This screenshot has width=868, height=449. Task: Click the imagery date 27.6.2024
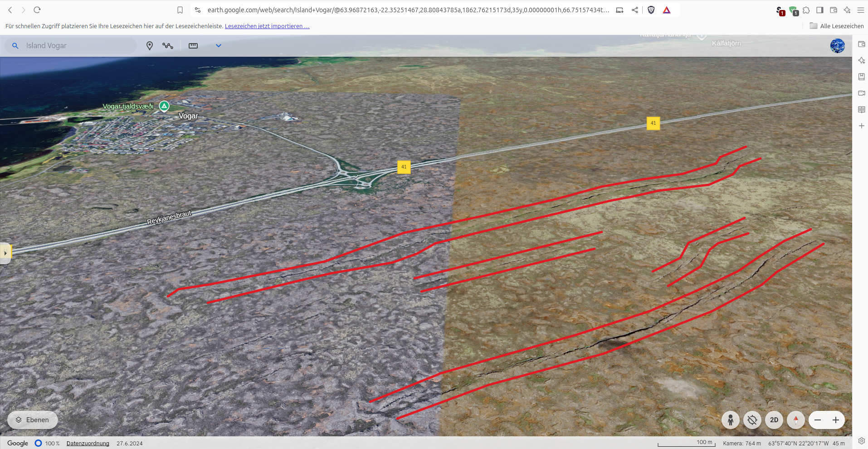point(130,444)
